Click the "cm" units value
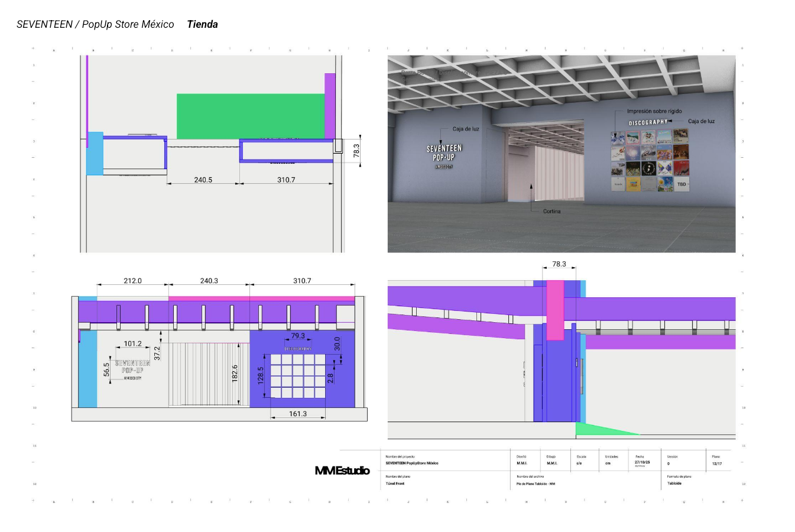This screenshot has width=795, height=532. pyautogui.click(x=608, y=463)
